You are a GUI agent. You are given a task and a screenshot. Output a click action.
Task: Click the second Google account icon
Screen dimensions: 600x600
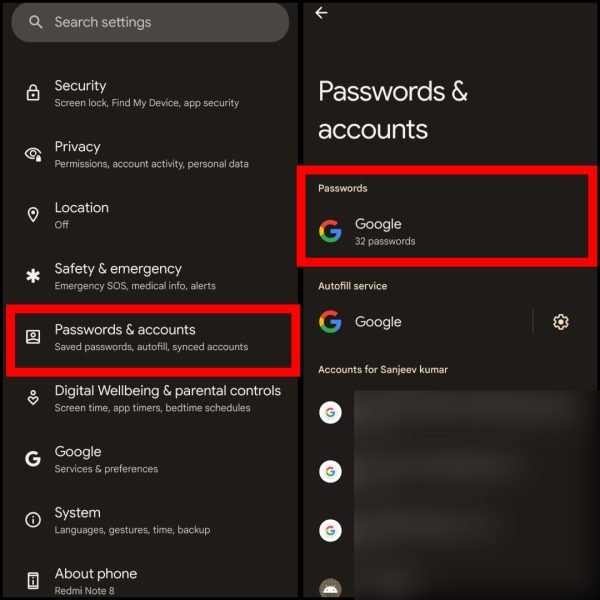[x=330, y=471]
